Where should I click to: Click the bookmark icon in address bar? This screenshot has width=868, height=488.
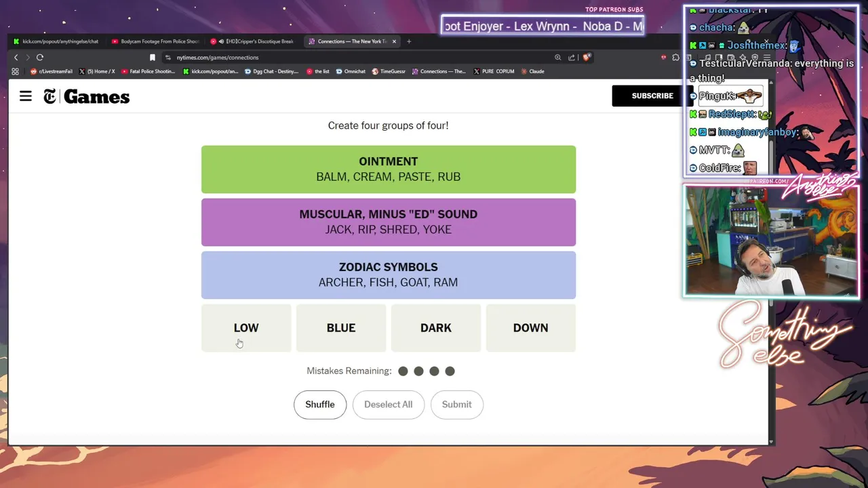[x=153, y=58]
